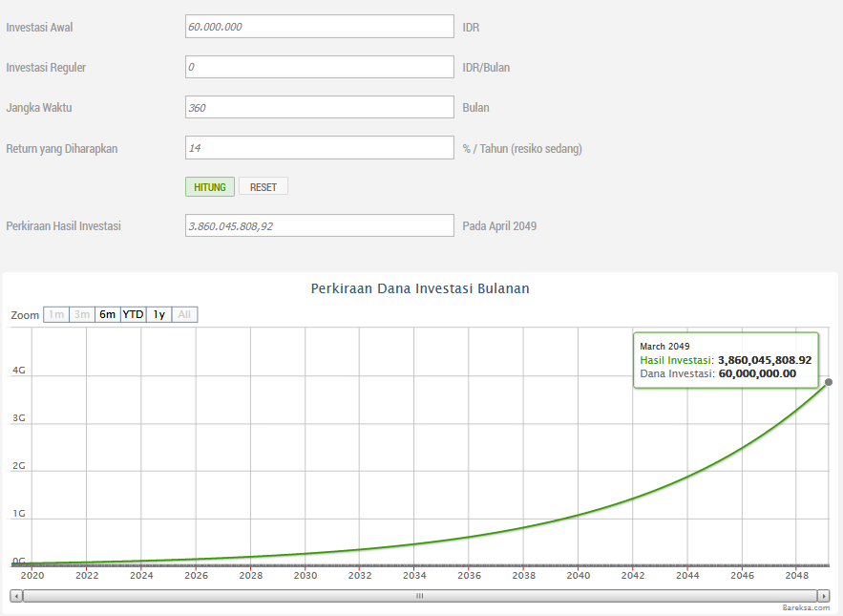Focus the Return yang Diharapkan field
This screenshot has width=843, height=616.
click(319, 148)
